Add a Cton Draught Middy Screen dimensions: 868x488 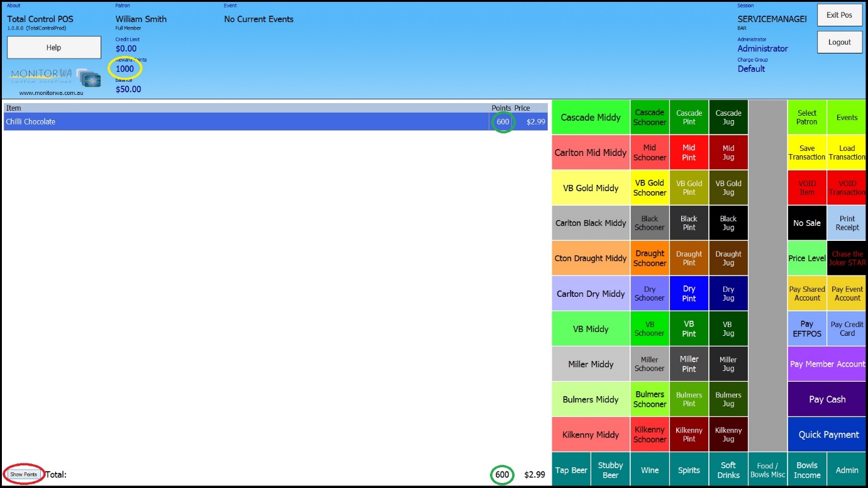[591, 258]
